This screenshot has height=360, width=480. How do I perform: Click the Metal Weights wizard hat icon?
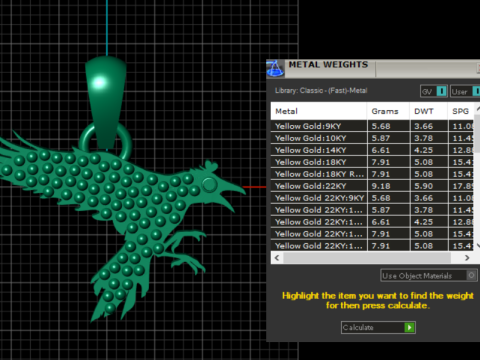(x=275, y=69)
